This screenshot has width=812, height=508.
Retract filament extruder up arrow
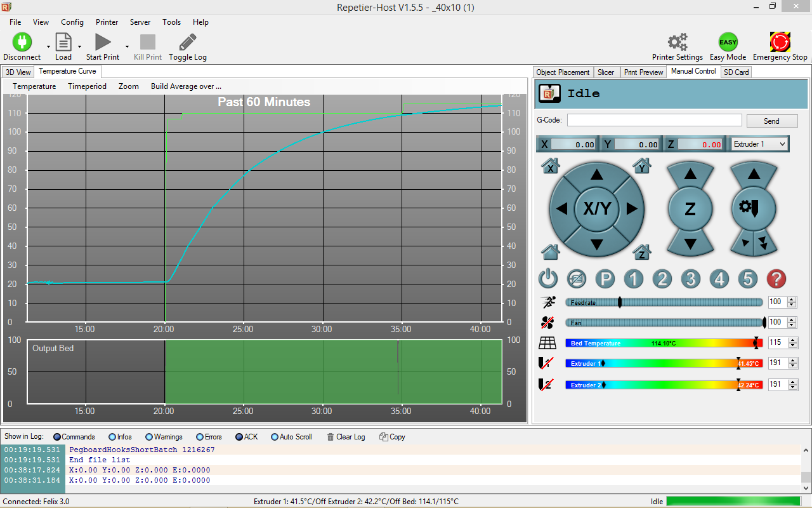pos(753,174)
